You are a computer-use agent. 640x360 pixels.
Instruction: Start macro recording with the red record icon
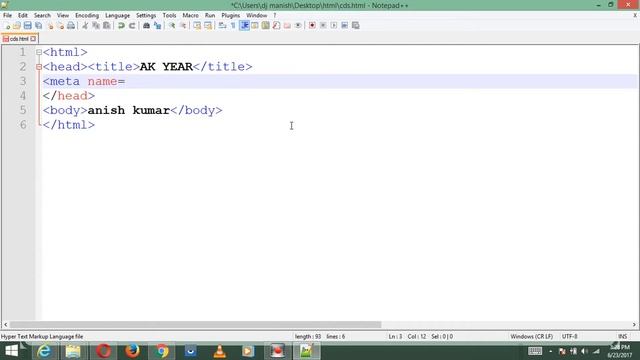[312, 25]
